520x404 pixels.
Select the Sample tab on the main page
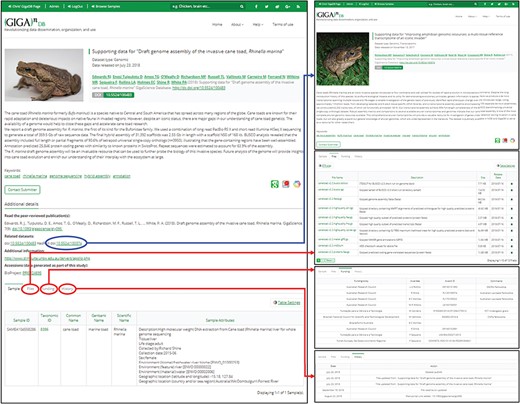coord(14,289)
